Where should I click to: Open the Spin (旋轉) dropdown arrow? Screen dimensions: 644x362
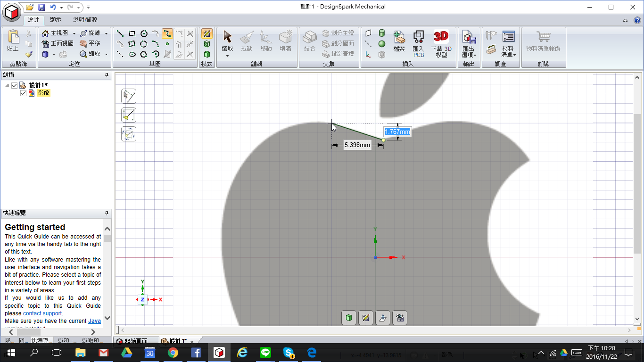106,33
